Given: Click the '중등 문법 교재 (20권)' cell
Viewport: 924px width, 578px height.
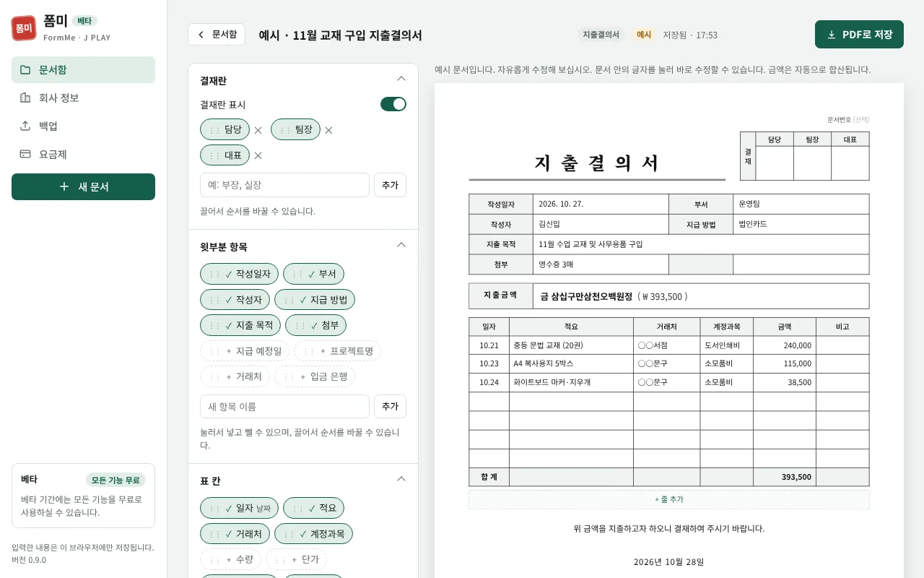Looking at the screenshot, I should point(571,345).
